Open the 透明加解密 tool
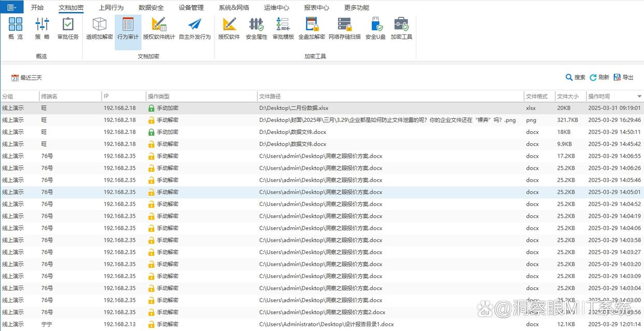This screenshot has width=644, height=331. (x=99, y=30)
